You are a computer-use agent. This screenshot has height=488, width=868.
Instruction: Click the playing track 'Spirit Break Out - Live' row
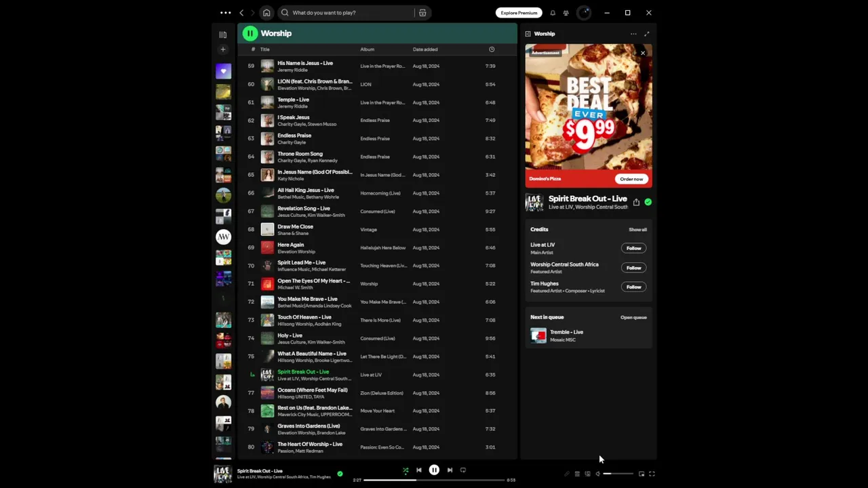(377, 374)
